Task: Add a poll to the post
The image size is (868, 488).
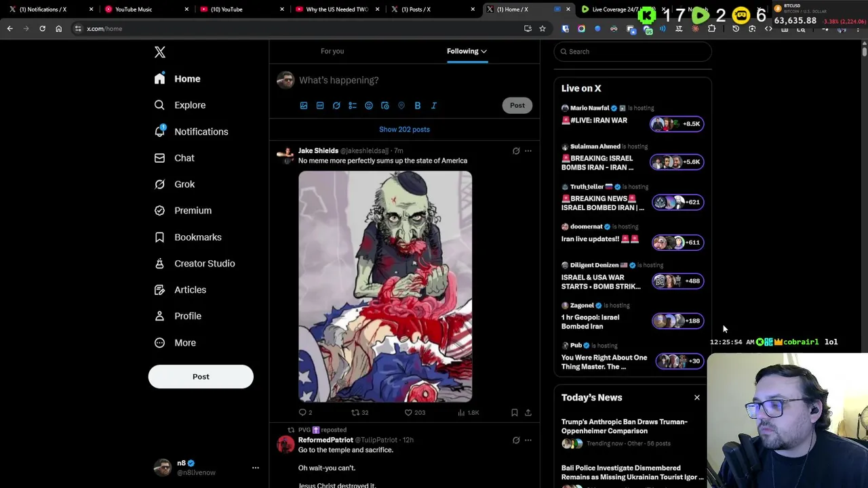Action: 353,106
